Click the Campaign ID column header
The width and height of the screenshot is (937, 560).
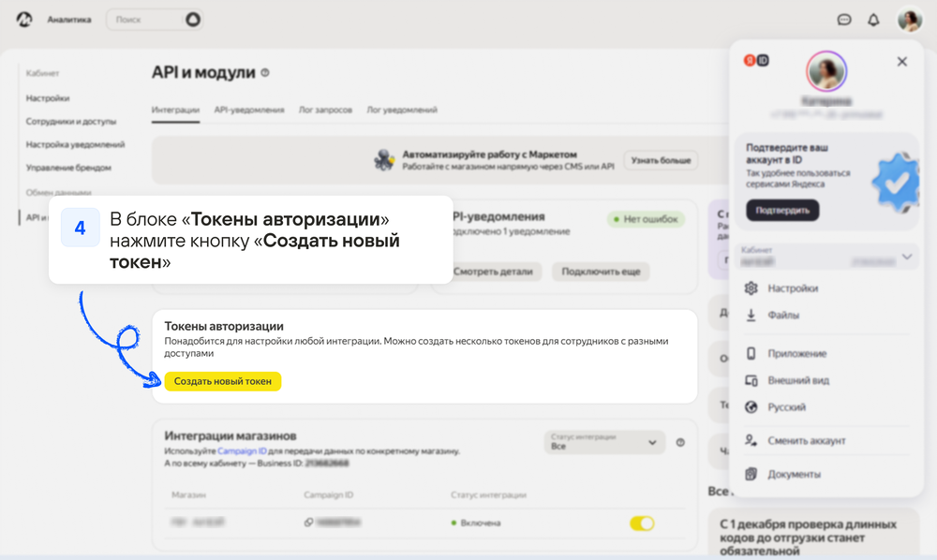tap(329, 495)
